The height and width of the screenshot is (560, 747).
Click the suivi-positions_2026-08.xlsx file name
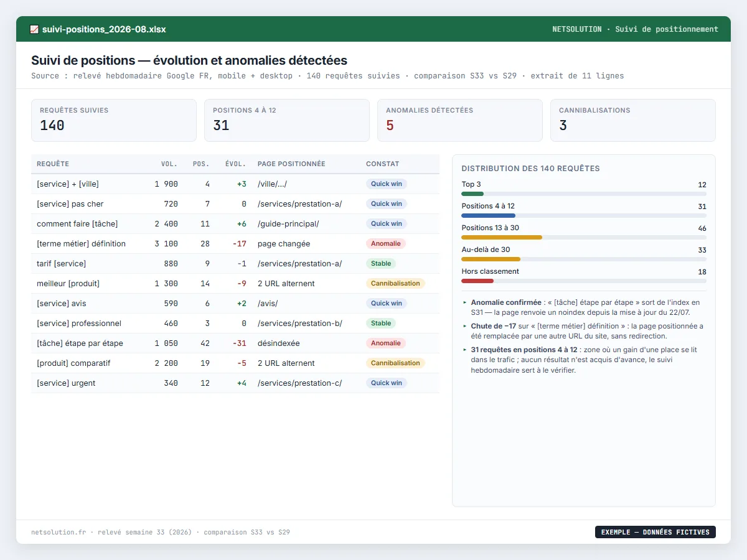click(104, 29)
